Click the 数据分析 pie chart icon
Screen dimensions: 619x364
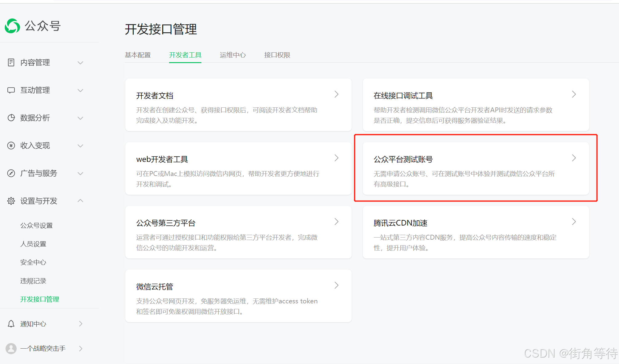11,118
